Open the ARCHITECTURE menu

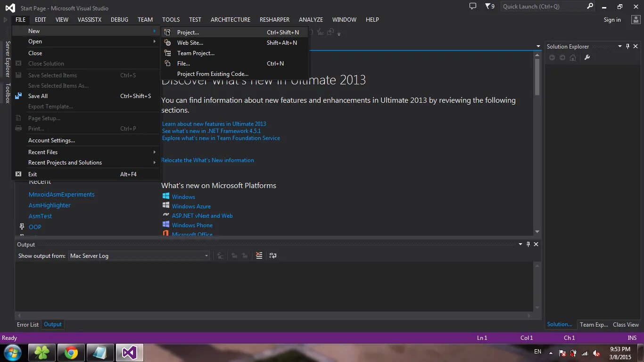(231, 19)
